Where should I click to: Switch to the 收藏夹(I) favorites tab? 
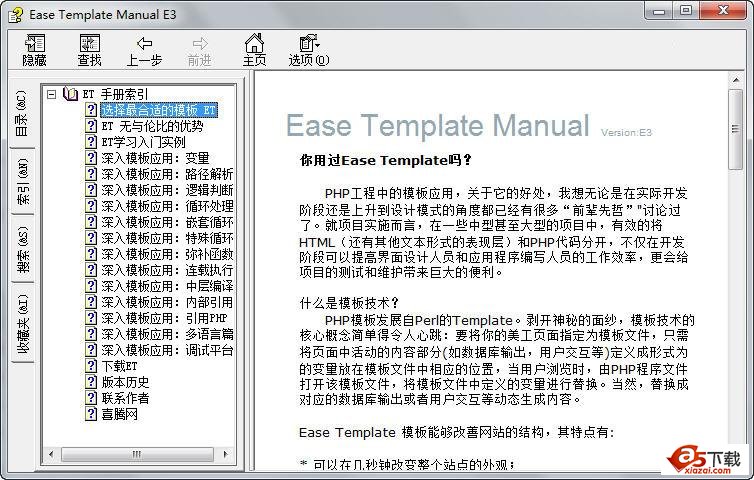click(22, 323)
